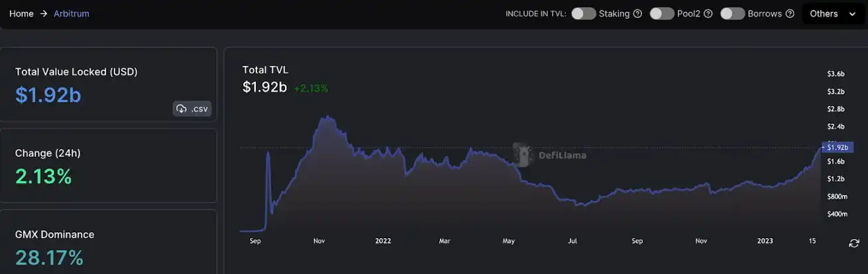Click the Borrows help question-mark icon
The height and width of the screenshot is (274, 868).
point(790,14)
